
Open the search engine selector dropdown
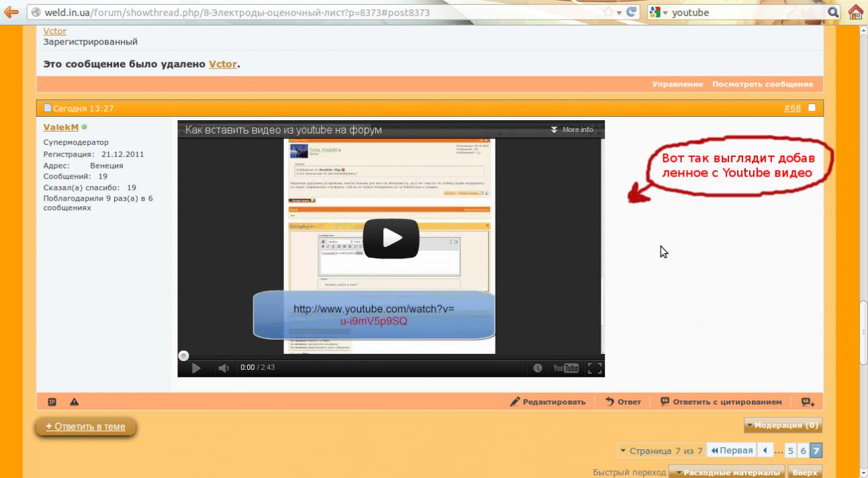coord(659,12)
